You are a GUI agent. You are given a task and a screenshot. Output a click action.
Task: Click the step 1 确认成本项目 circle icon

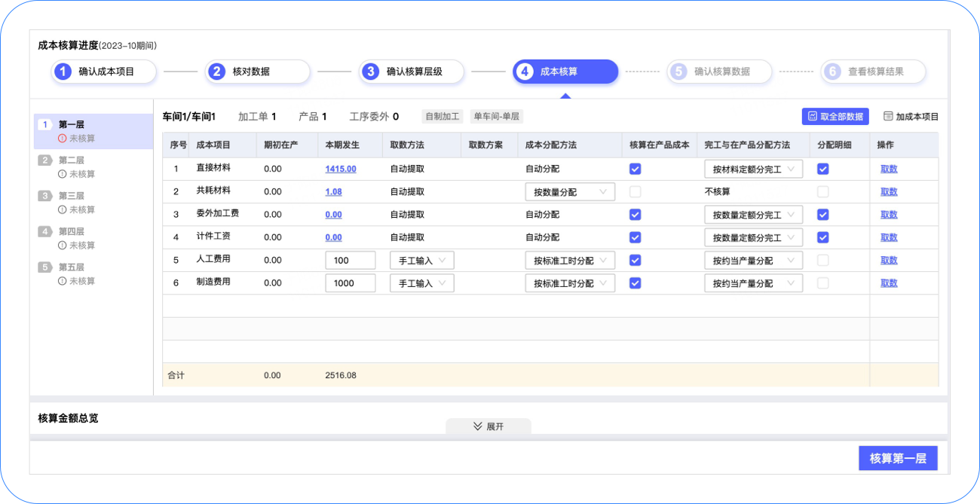click(x=64, y=72)
